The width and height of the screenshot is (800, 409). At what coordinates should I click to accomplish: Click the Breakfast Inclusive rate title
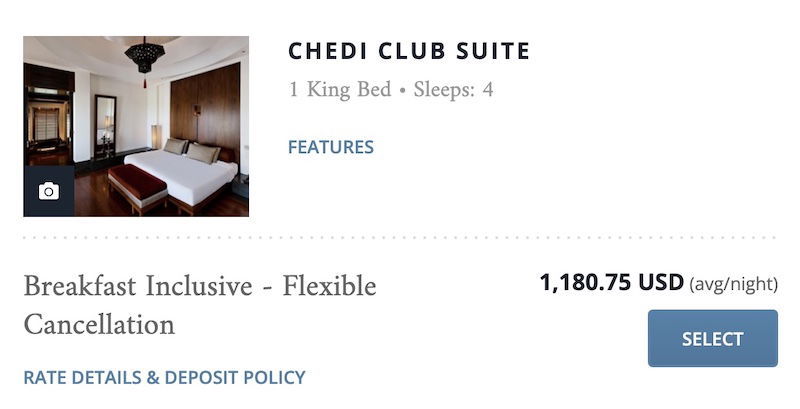point(200,304)
